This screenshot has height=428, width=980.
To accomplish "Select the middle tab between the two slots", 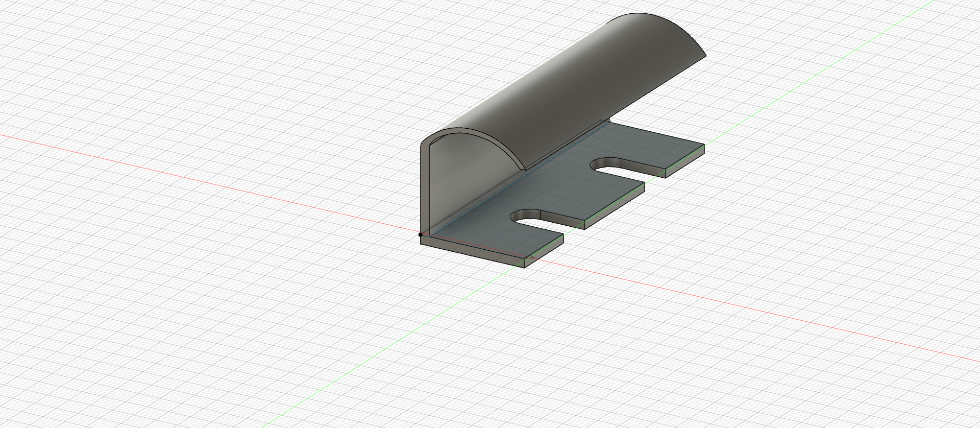I will tap(612, 197).
